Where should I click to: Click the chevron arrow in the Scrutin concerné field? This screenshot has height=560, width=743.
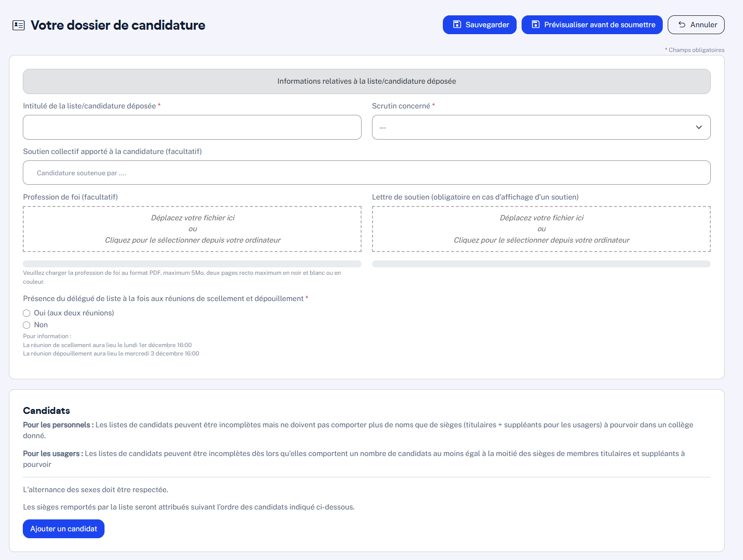[x=698, y=127]
